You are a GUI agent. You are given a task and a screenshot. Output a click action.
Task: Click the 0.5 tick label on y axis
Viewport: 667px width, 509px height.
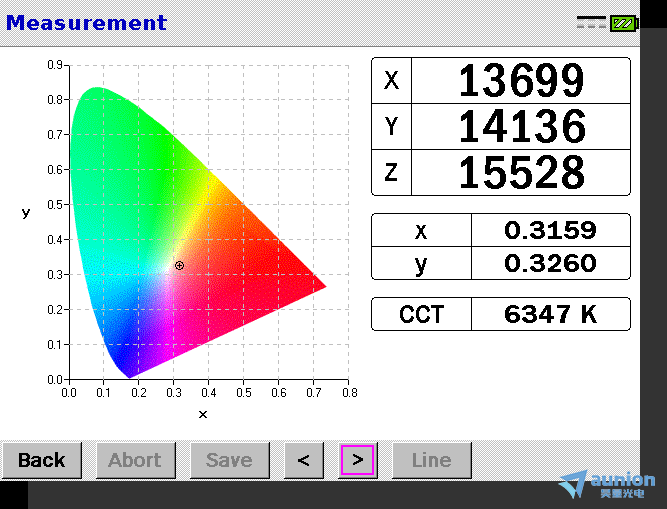coord(55,205)
